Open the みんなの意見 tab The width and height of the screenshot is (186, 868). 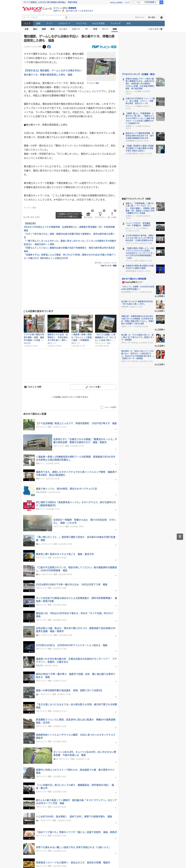click(99, 23)
